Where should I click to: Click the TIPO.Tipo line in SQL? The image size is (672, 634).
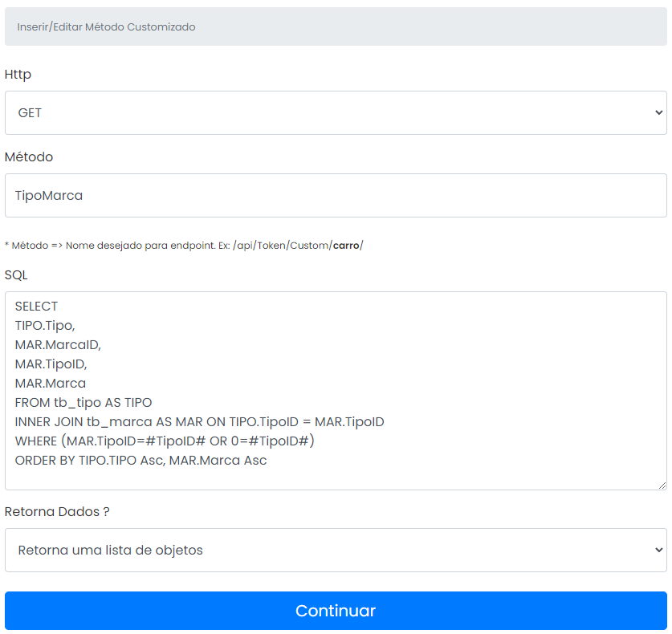coord(45,326)
